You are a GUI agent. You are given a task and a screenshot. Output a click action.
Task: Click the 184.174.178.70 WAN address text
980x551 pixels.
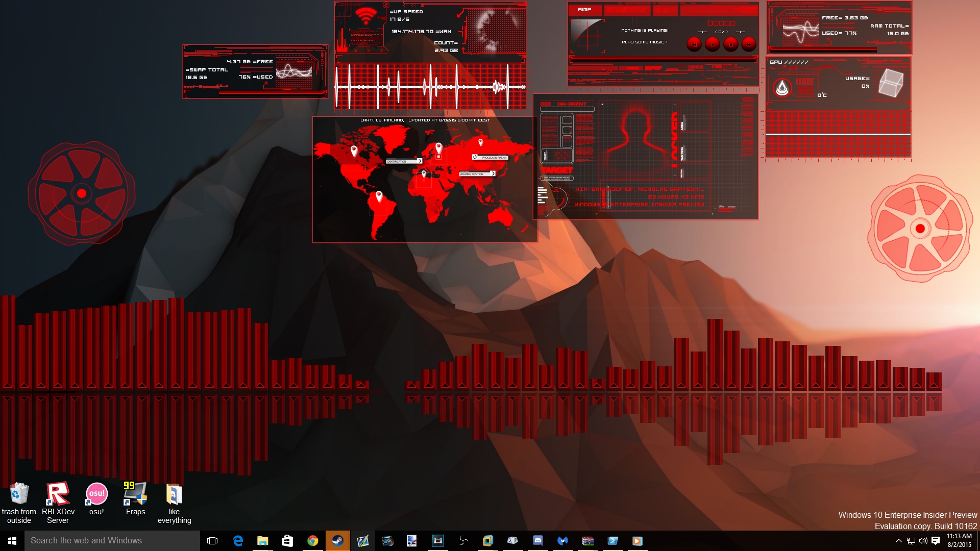(x=412, y=32)
